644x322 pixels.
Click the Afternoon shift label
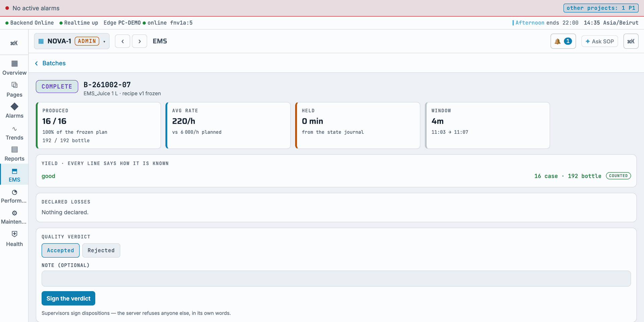click(530, 23)
